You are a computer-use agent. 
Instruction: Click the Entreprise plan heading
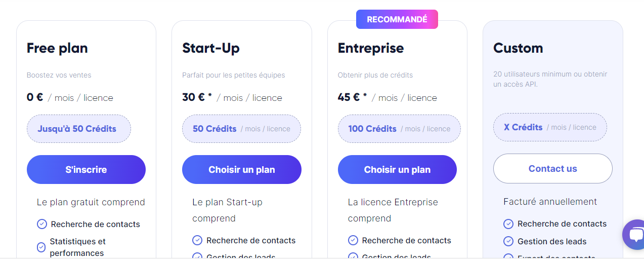[x=371, y=48]
